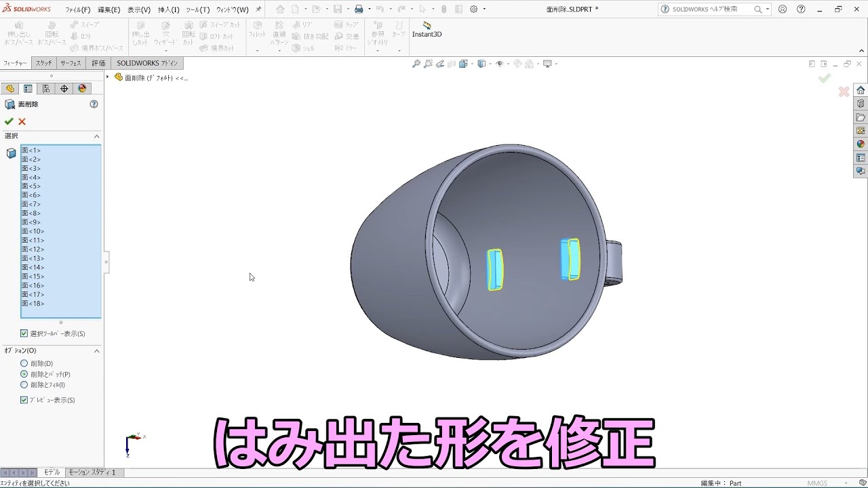Collapse the 選択 section

96,136
